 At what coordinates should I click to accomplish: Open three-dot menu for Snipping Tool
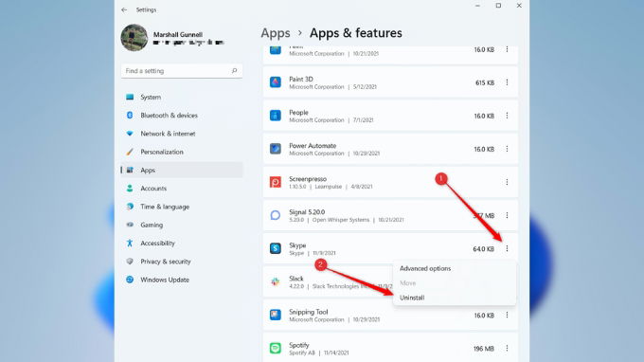tap(507, 316)
